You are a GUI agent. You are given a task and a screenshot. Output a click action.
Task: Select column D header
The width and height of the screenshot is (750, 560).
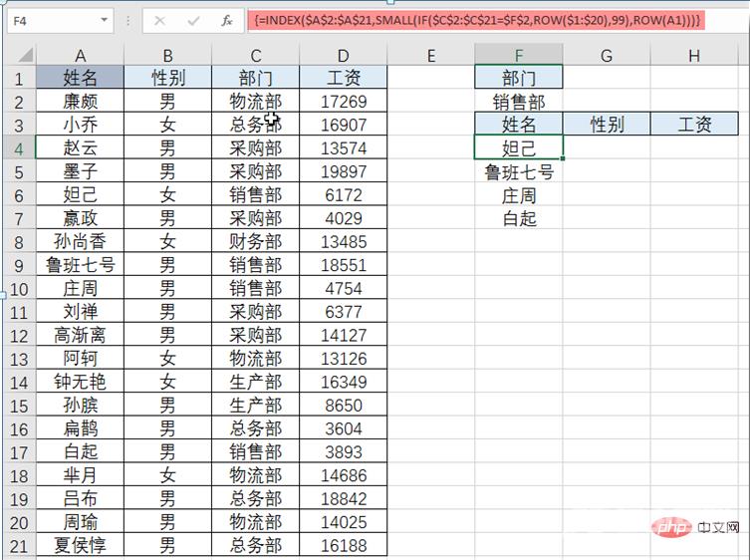pyautogui.click(x=343, y=56)
